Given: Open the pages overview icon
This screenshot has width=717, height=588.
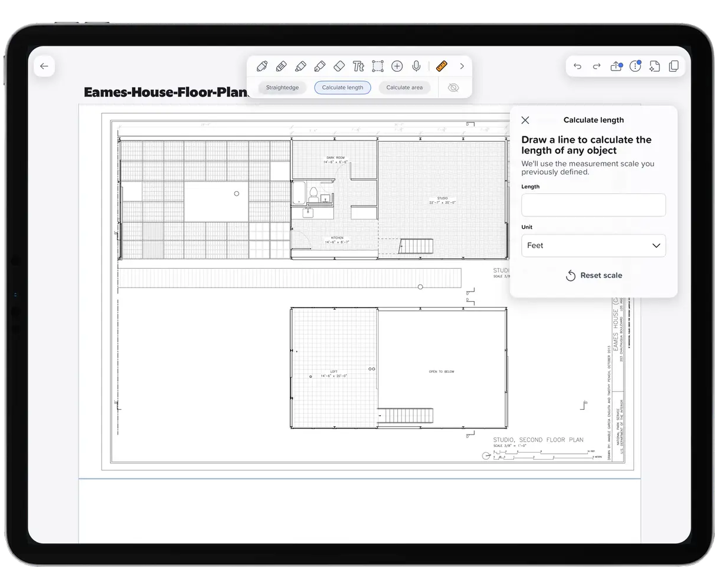Looking at the screenshot, I should (674, 66).
